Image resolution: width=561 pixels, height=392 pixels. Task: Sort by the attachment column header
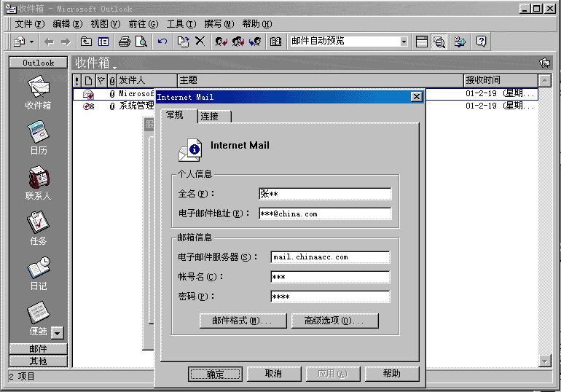click(x=112, y=81)
